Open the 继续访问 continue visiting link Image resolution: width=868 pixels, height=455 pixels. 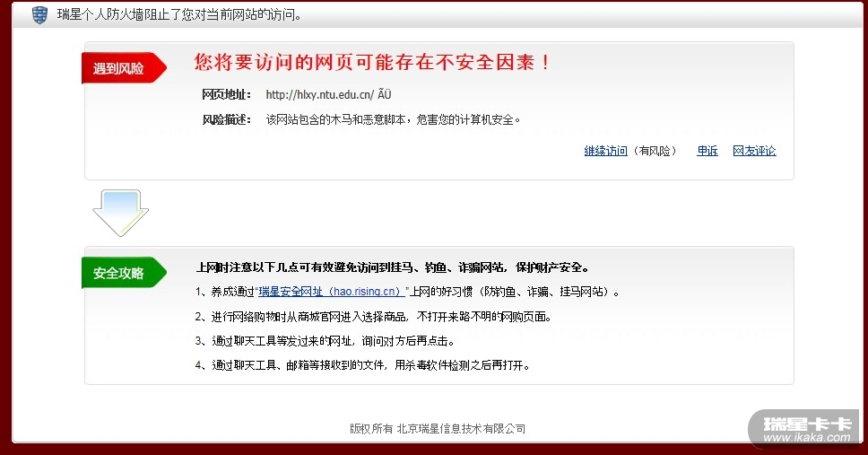pyautogui.click(x=605, y=151)
